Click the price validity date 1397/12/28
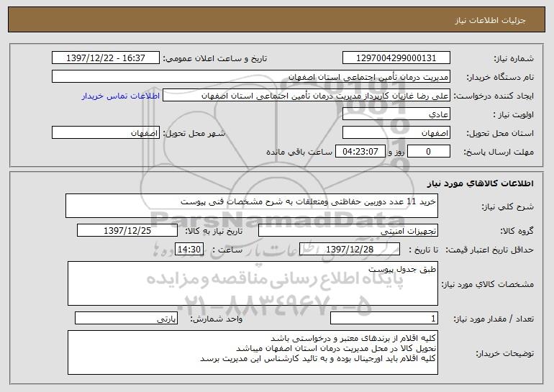This screenshot has height=392, width=554. pos(350,250)
